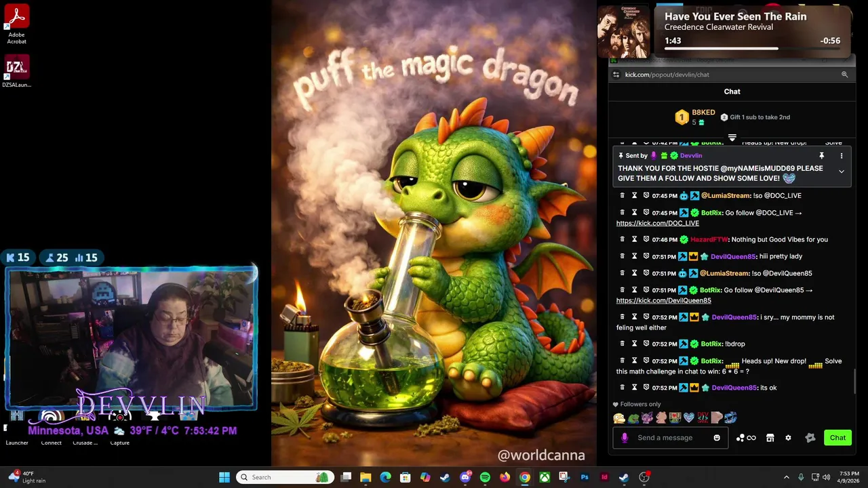Click Gift 1 sub to take 2nd

755,117
